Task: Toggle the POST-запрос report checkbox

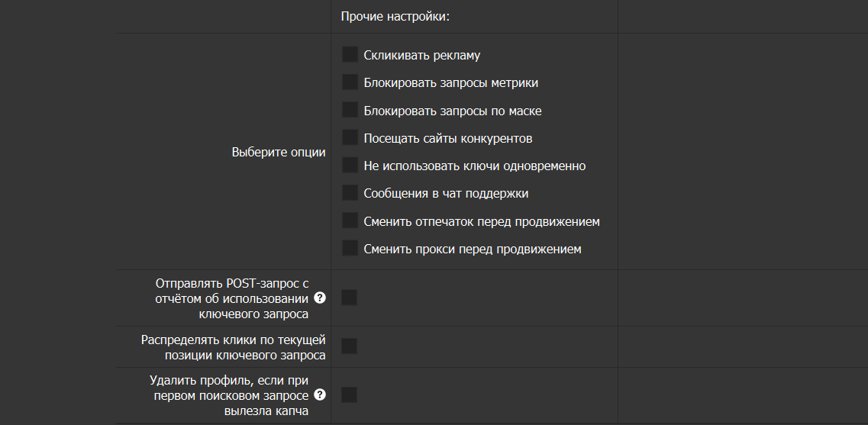Action: point(349,298)
